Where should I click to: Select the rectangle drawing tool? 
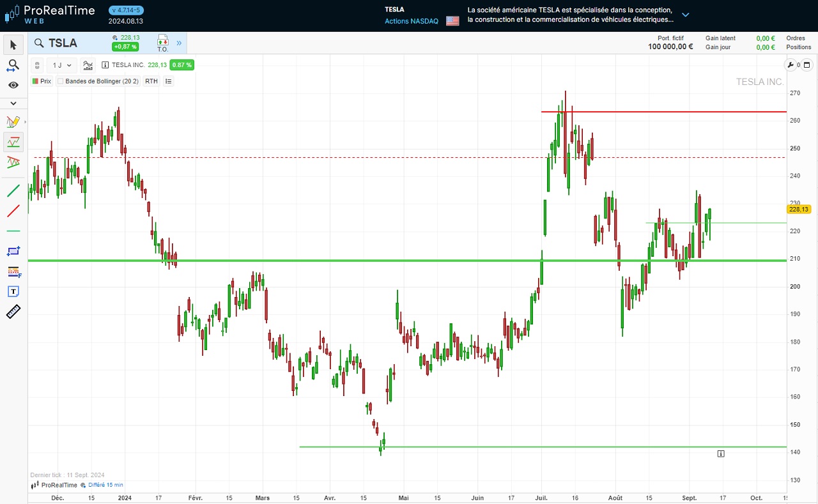point(13,251)
